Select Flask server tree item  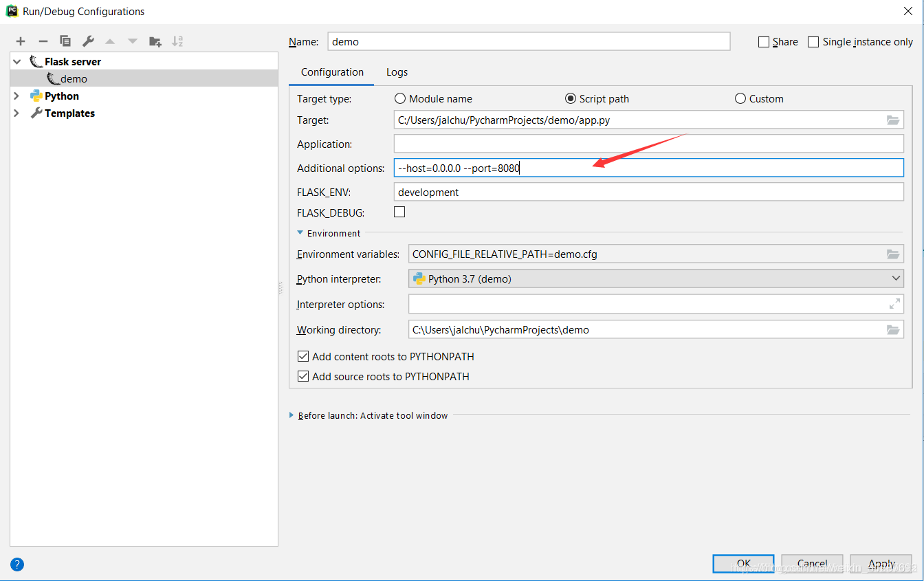(72, 61)
